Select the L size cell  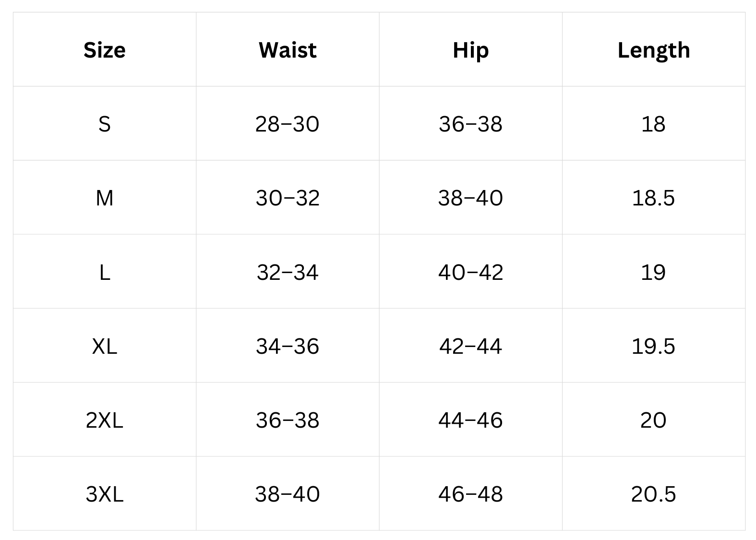105,272
